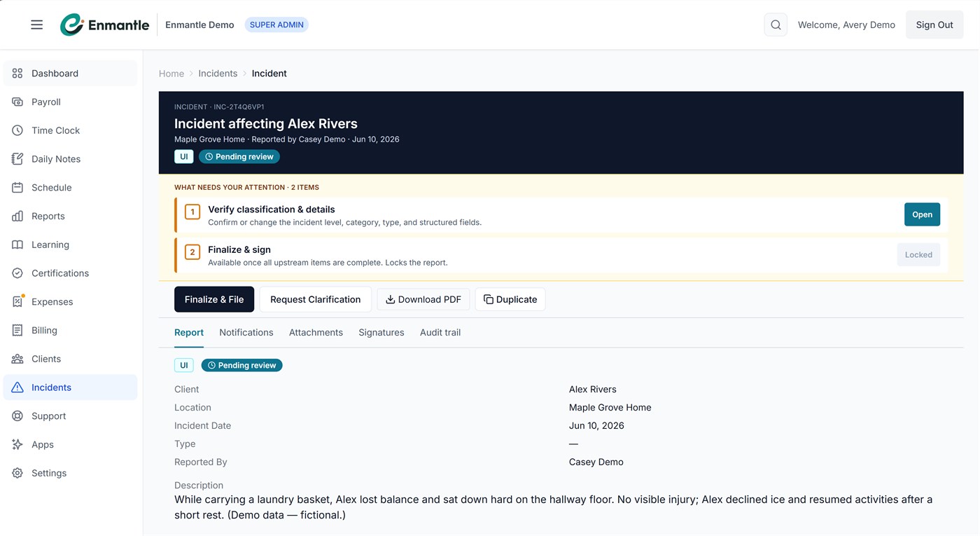View the Audit trail tab
The width and height of the screenshot is (980, 536).
440,332
